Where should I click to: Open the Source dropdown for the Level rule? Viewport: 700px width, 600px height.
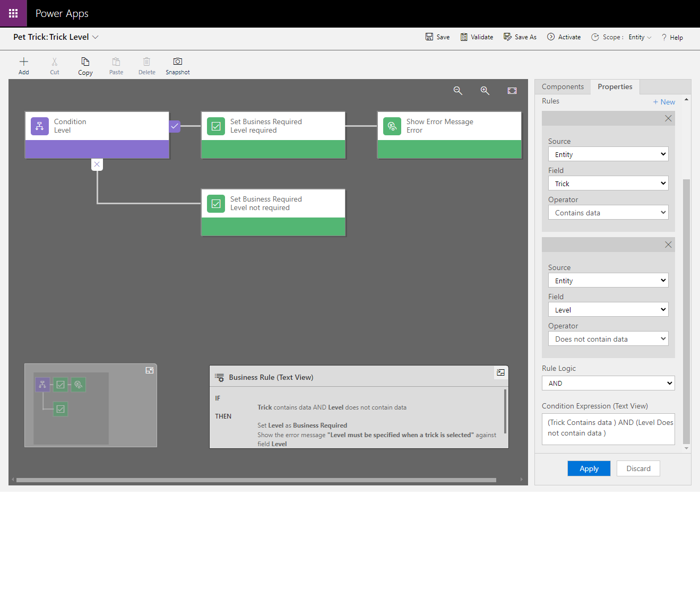[608, 281]
